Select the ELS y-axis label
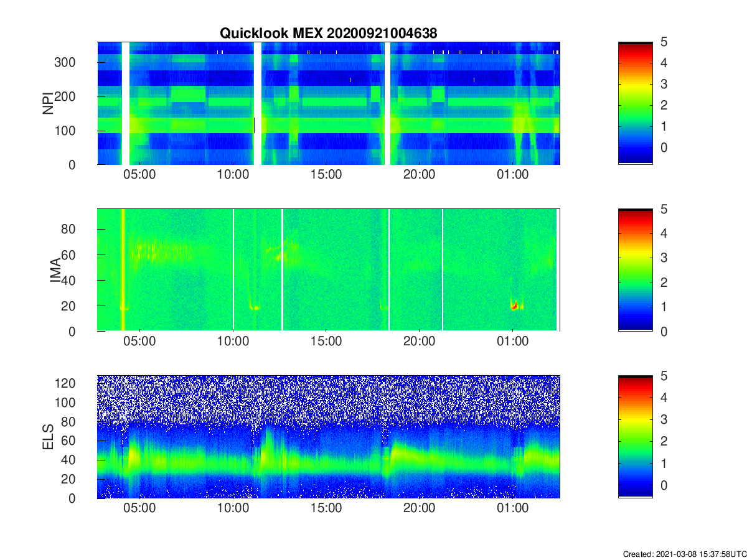This screenshot has height=560, width=747. tap(47, 437)
